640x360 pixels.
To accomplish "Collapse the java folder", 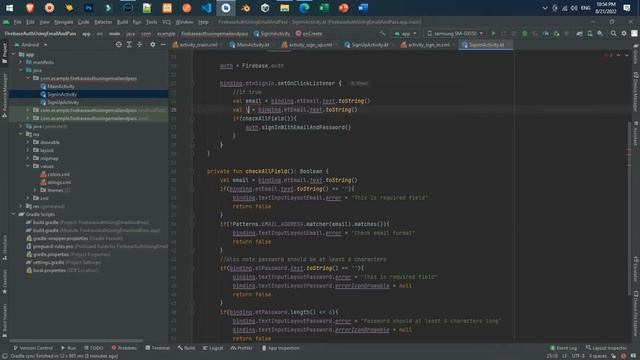I will (21, 70).
